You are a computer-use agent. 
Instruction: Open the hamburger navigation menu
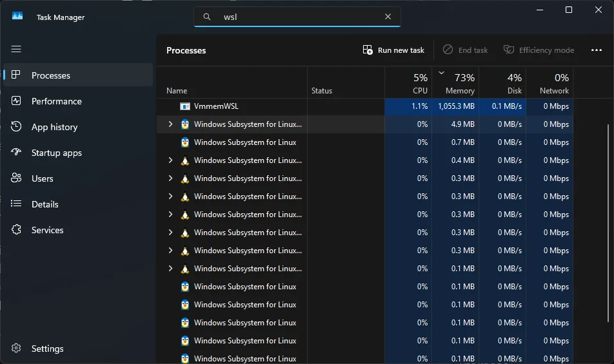pyautogui.click(x=16, y=49)
